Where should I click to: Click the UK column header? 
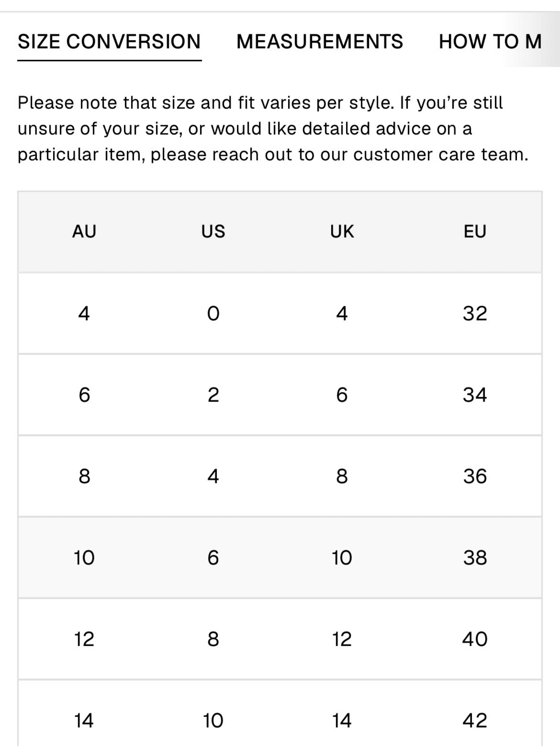point(342,231)
